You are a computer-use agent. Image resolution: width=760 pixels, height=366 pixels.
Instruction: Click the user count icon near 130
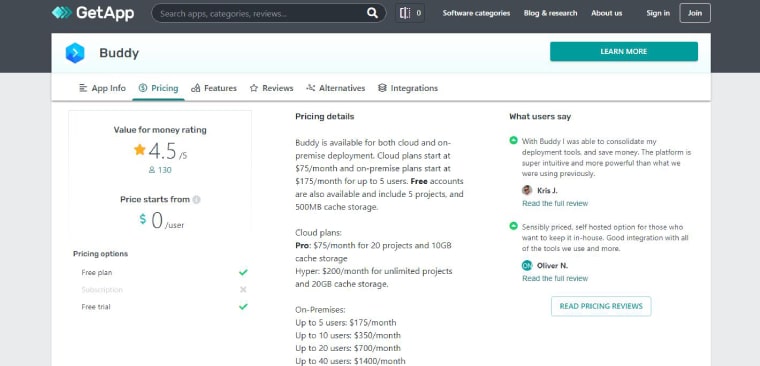(x=152, y=170)
